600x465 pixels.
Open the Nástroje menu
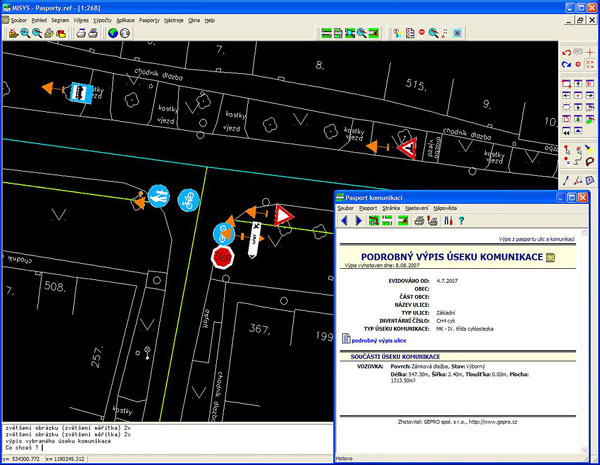[x=174, y=20]
